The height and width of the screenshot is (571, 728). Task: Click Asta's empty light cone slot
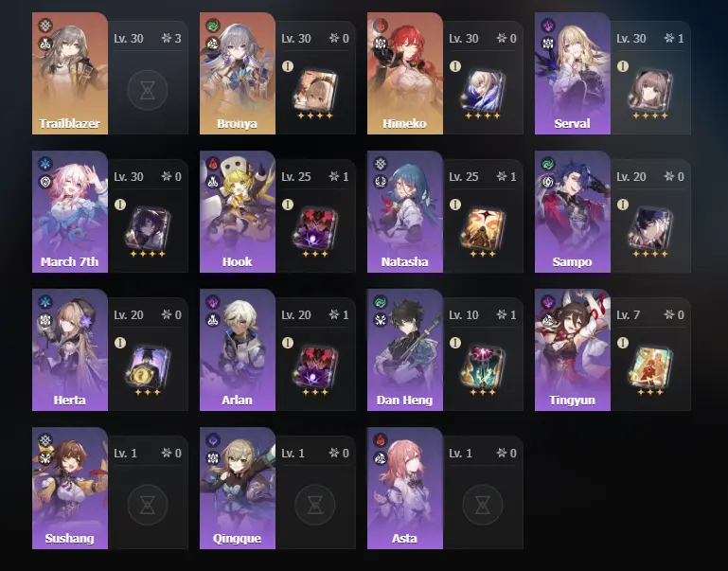point(483,505)
